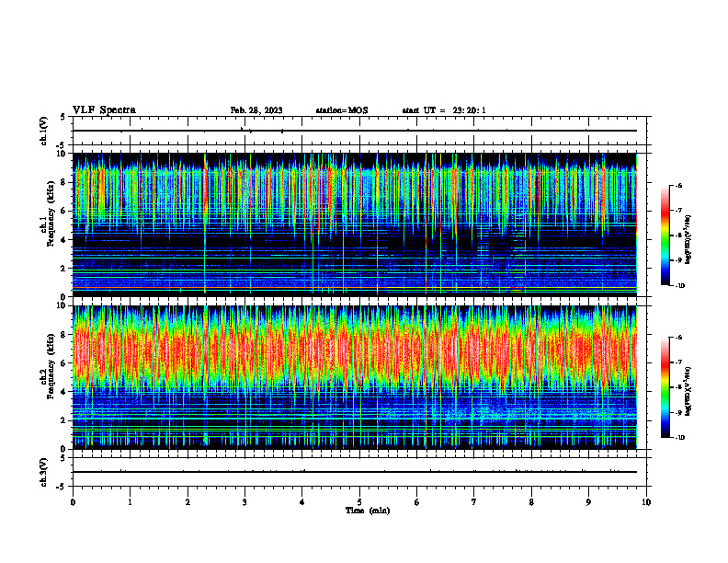The image size is (728, 563).
Task: Click the ch.3 voltage waveform trace
Action: pos(355,472)
